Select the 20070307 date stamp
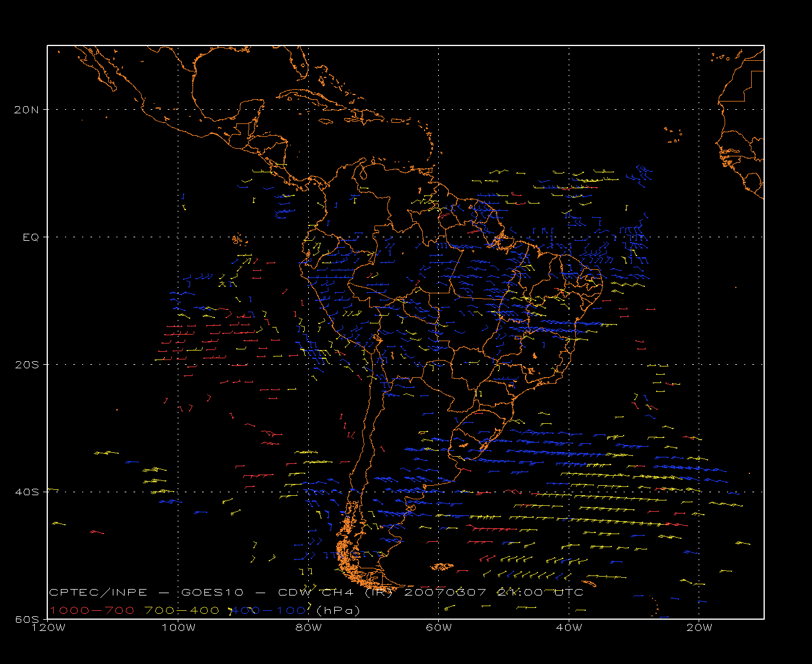 coord(445,593)
